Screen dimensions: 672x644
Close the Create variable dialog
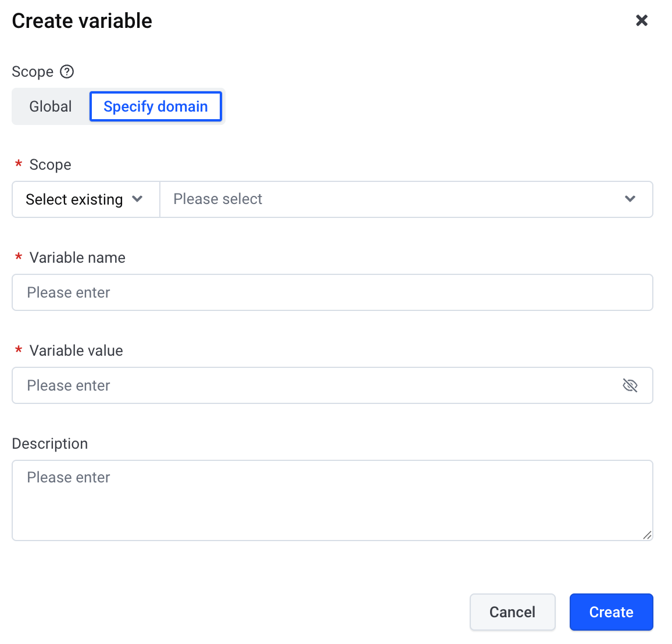[642, 20]
